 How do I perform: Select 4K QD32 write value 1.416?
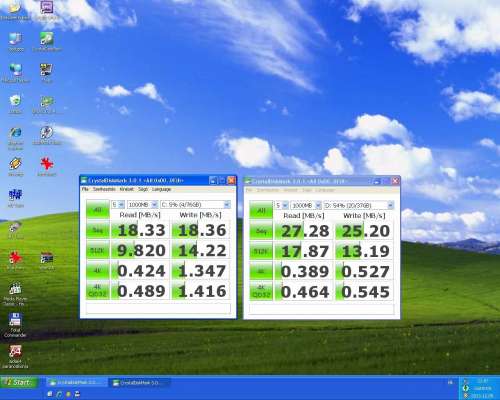[x=201, y=291]
